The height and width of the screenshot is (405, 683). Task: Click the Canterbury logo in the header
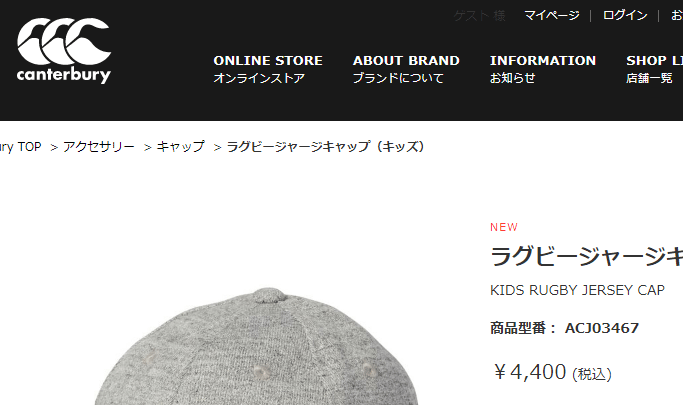64,51
